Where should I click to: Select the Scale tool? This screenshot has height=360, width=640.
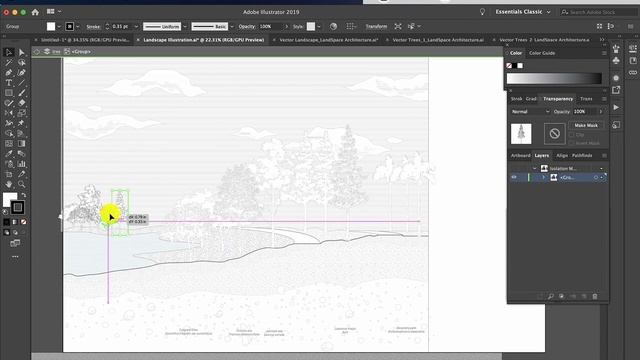[22, 113]
